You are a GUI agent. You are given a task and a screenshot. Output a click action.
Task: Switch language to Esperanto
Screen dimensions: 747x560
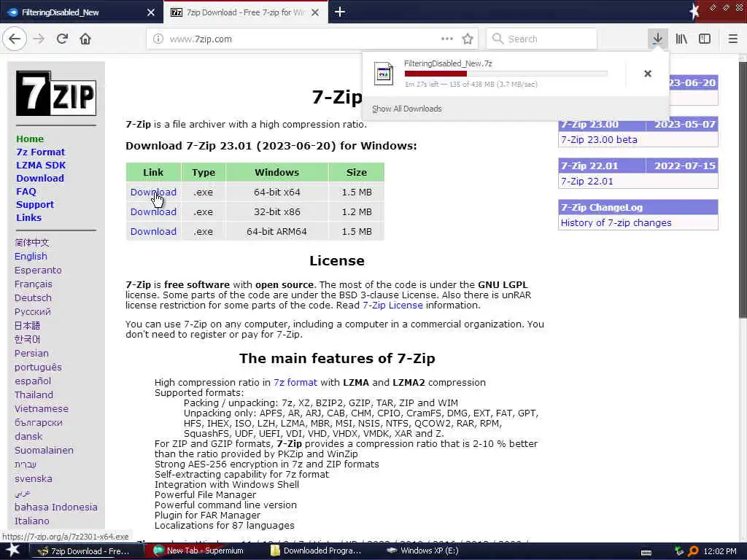click(x=38, y=270)
